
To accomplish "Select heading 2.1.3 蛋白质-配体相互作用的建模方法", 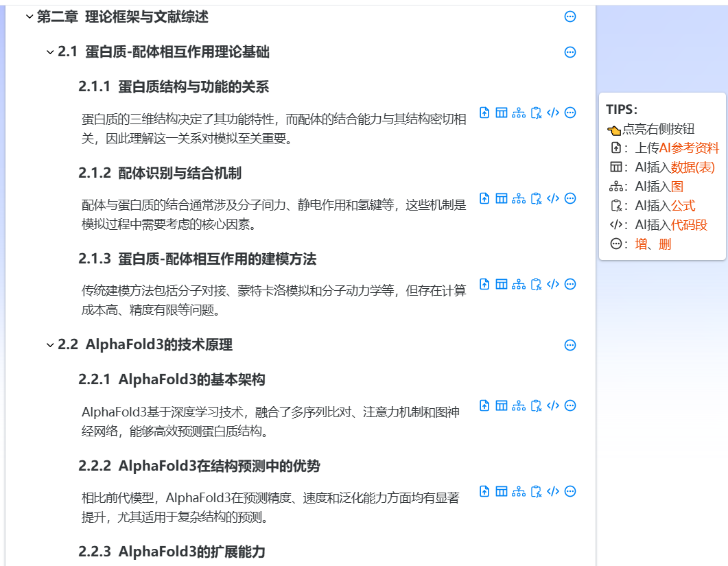I will [x=198, y=259].
